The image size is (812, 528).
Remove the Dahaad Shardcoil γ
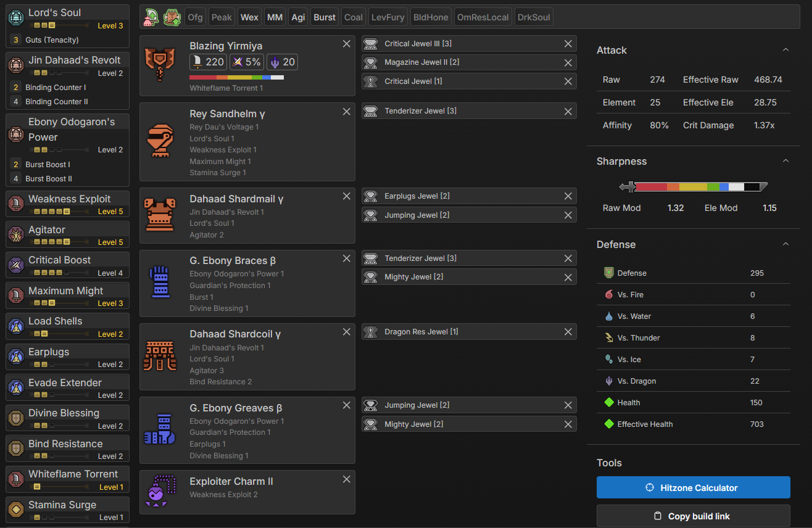tap(347, 332)
